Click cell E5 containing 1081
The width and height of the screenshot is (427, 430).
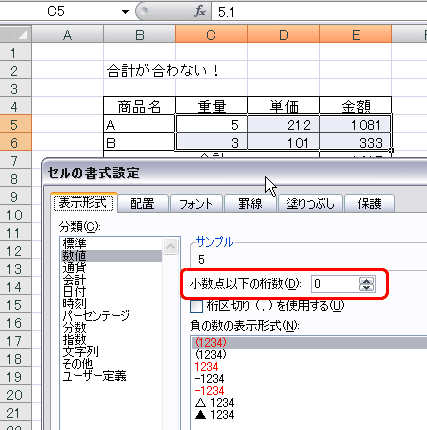click(x=356, y=124)
